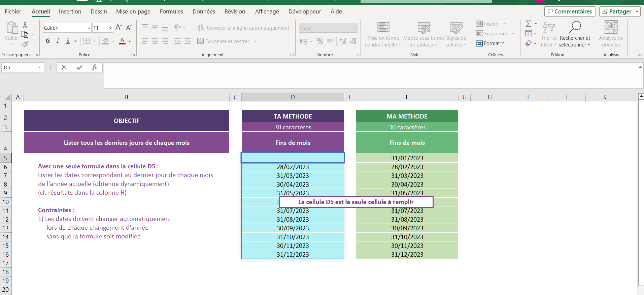Screen dimensions: 644x295
Task: Click the increase indent icon
Action: pyautogui.click(x=188, y=41)
